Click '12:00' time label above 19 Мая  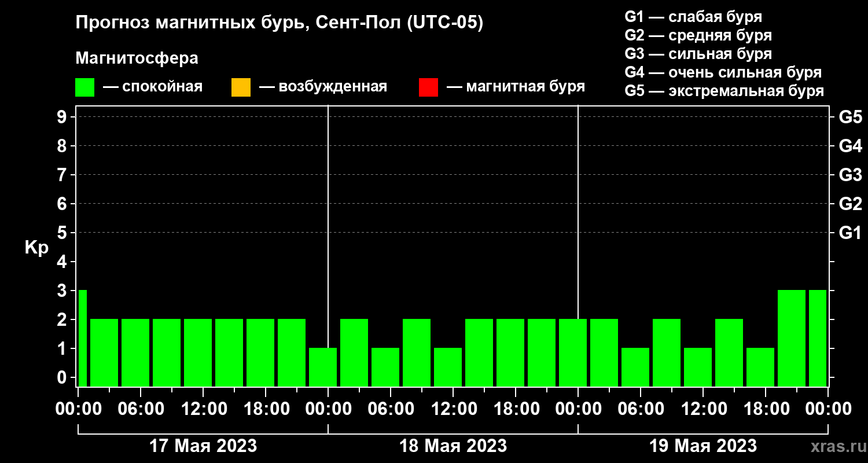pyautogui.click(x=703, y=409)
